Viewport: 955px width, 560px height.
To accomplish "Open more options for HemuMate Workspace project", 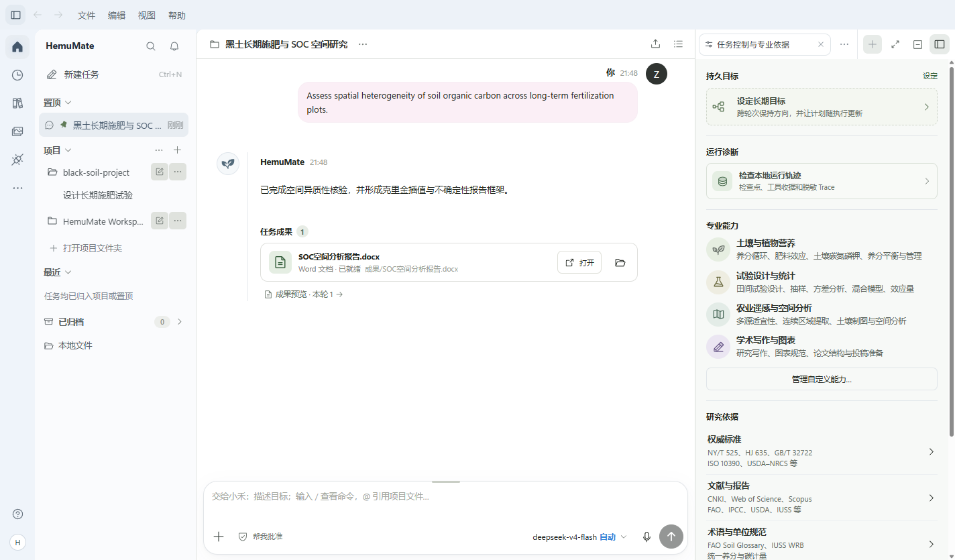I will tap(178, 221).
